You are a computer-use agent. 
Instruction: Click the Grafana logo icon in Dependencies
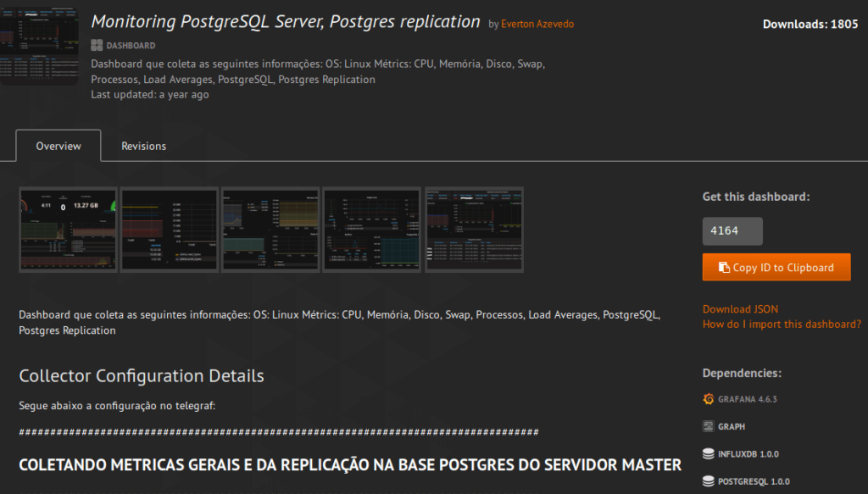coord(708,399)
